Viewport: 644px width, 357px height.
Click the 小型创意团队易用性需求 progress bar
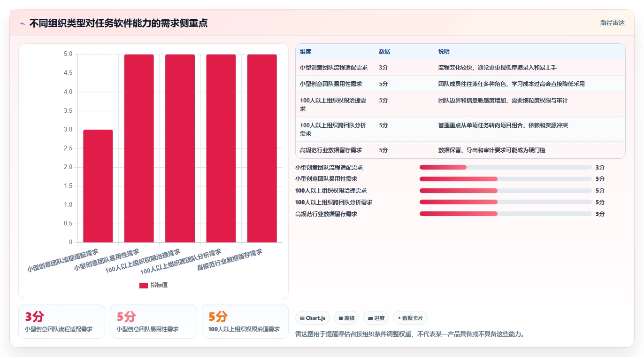click(x=506, y=179)
